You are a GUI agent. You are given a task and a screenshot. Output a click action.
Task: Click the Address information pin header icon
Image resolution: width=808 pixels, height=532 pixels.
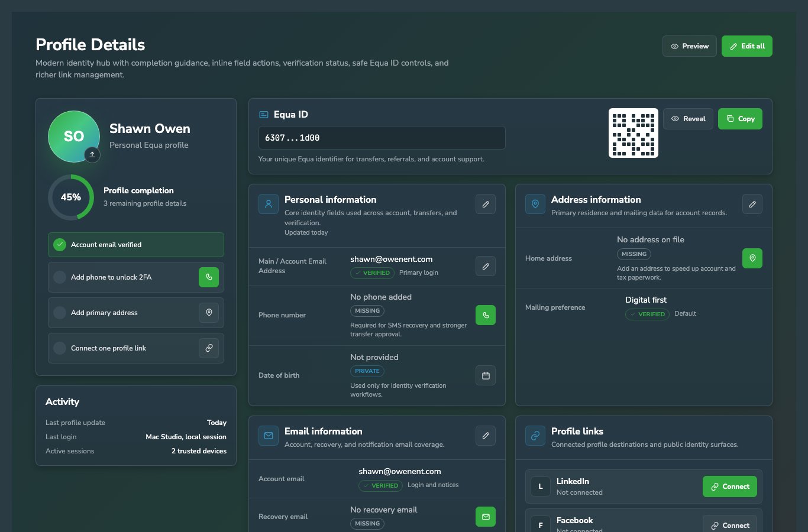535,204
